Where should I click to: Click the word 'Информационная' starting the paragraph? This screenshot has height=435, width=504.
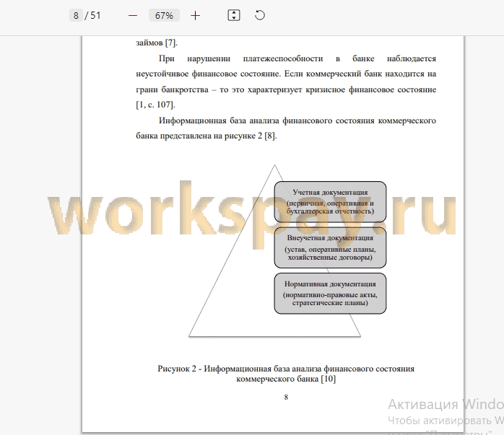coord(193,120)
